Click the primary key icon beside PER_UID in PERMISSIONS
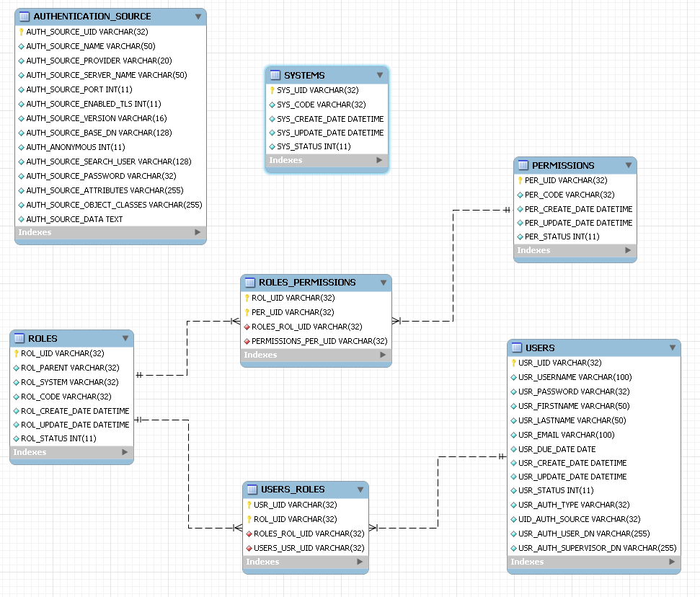Viewport: 700px width, 597px height. [520, 181]
